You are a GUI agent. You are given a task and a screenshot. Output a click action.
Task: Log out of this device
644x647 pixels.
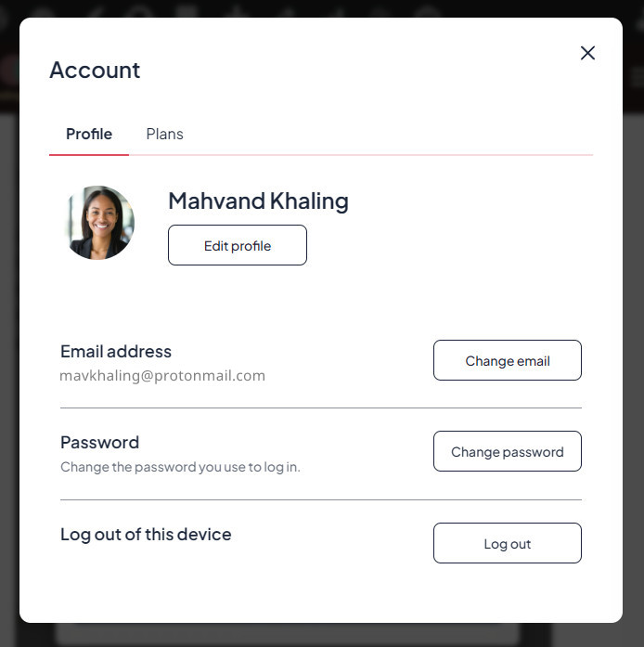pos(507,544)
